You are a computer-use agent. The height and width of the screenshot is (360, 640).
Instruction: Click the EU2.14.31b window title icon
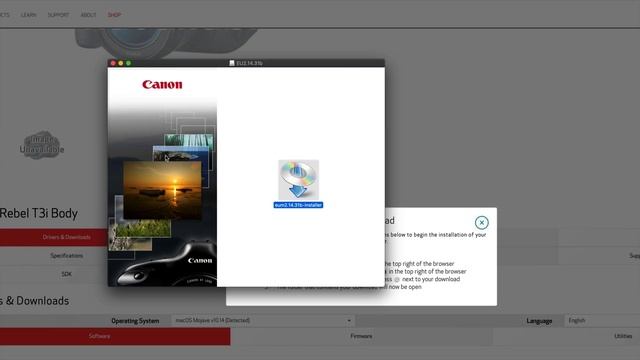pyautogui.click(x=232, y=63)
